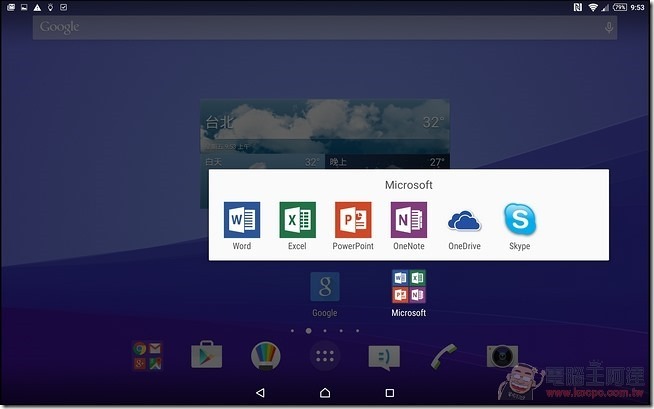The image size is (654, 409).
Task: Select the fifth home screen page dot
Action: 357,331
